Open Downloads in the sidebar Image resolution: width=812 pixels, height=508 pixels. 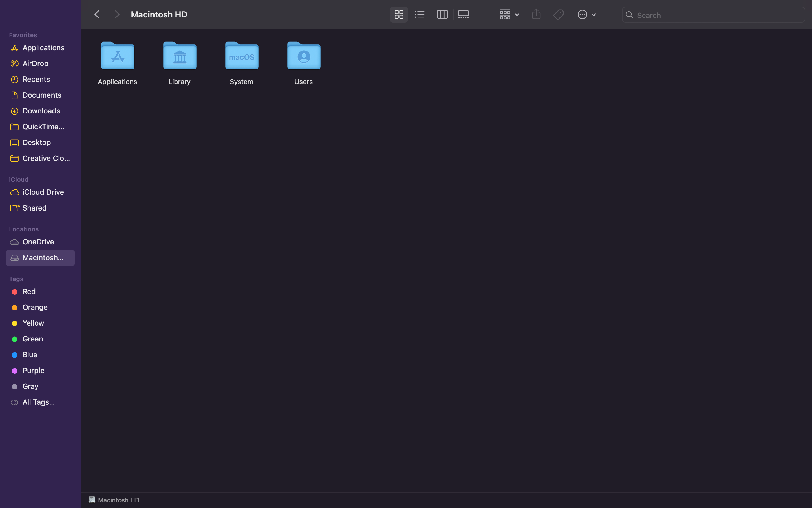pos(40,111)
